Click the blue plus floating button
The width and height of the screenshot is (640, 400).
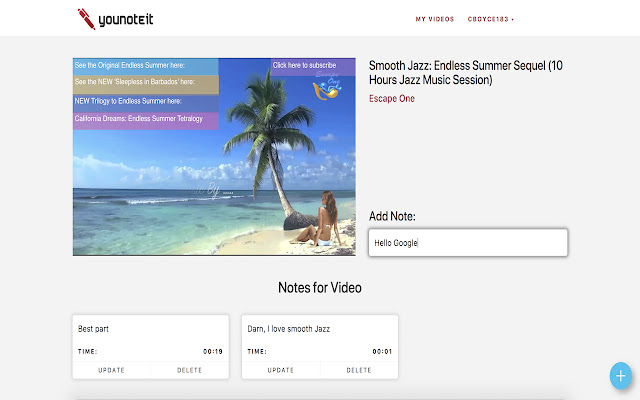click(x=620, y=376)
